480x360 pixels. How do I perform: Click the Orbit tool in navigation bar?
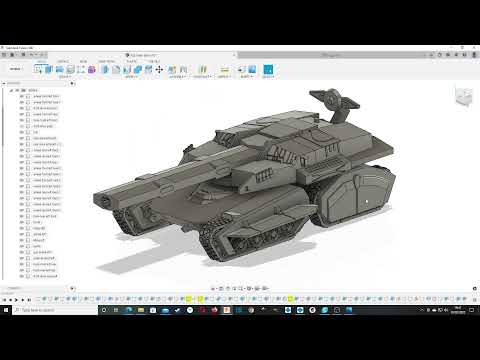[x=214, y=288]
